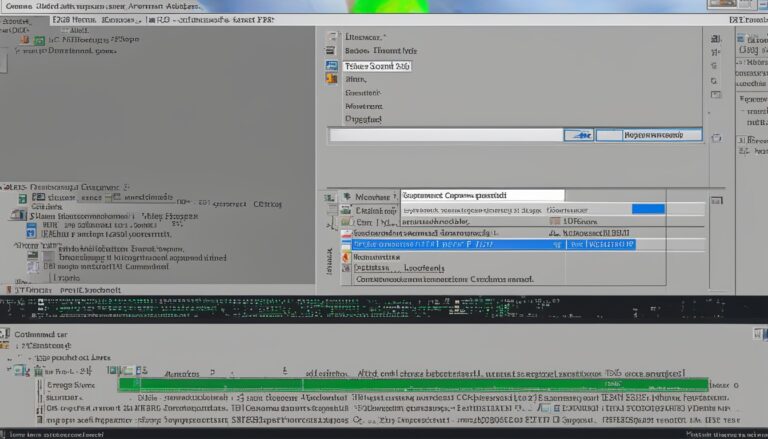Click the blue progress bar in the lower dialog
This screenshot has height=439, width=768.
pyautogui.click(x=648, y=209)
